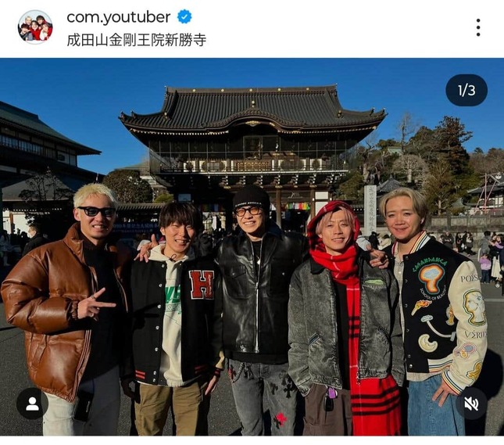This screenshot has width=504, height=445.
Task: Tap the black sunglasses on blond man
Action: click(96, 211)
